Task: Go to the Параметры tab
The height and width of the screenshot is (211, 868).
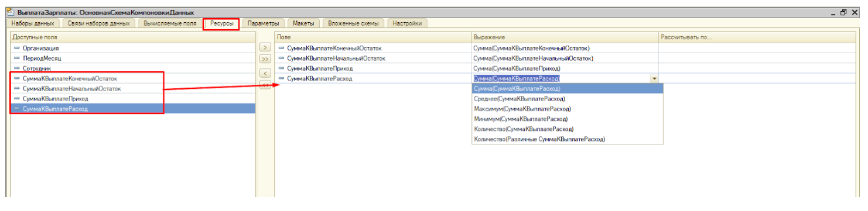Action: tap(264, 23)
